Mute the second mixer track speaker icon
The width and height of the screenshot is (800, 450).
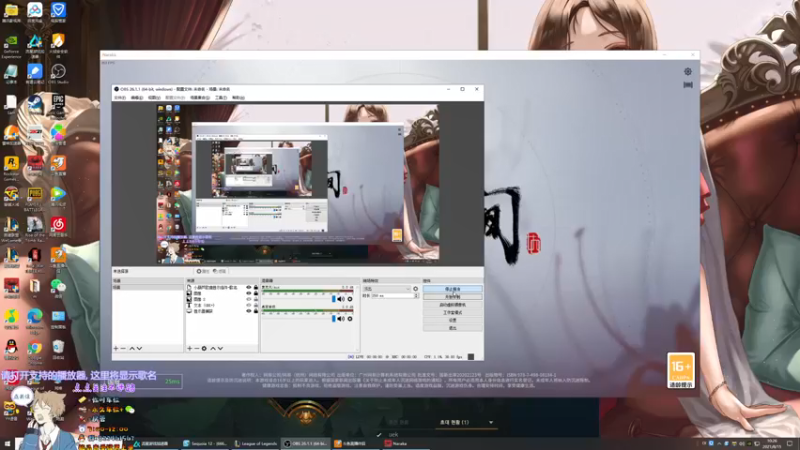click(x=341, y=319)
